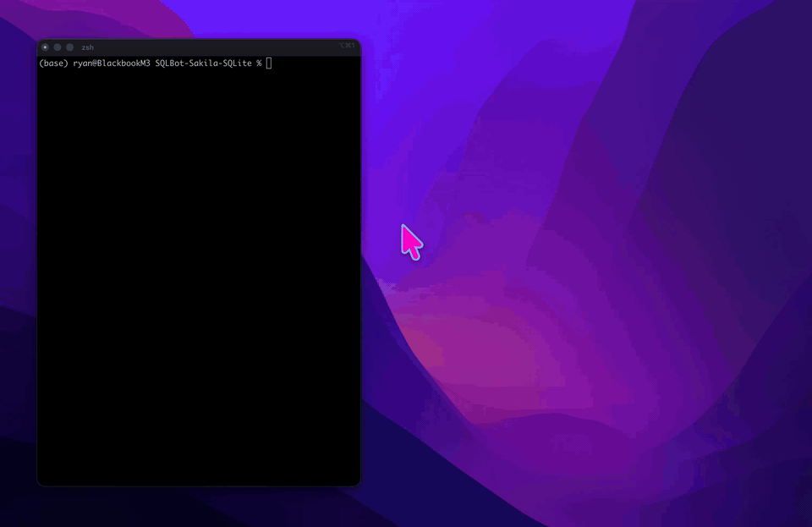The image size is (812, 527).
Task: Click the "SQLBot-Sakila-SQLite" directory name
Action: point(203,63)
